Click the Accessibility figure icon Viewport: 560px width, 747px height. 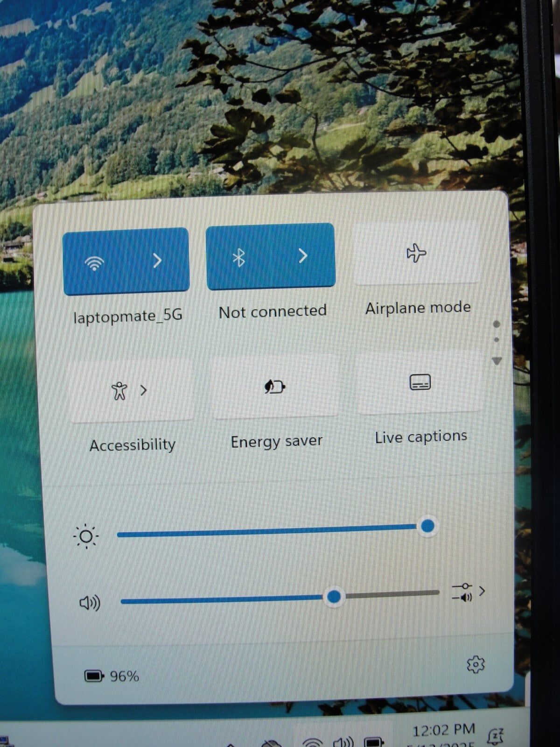pos(119,391)
